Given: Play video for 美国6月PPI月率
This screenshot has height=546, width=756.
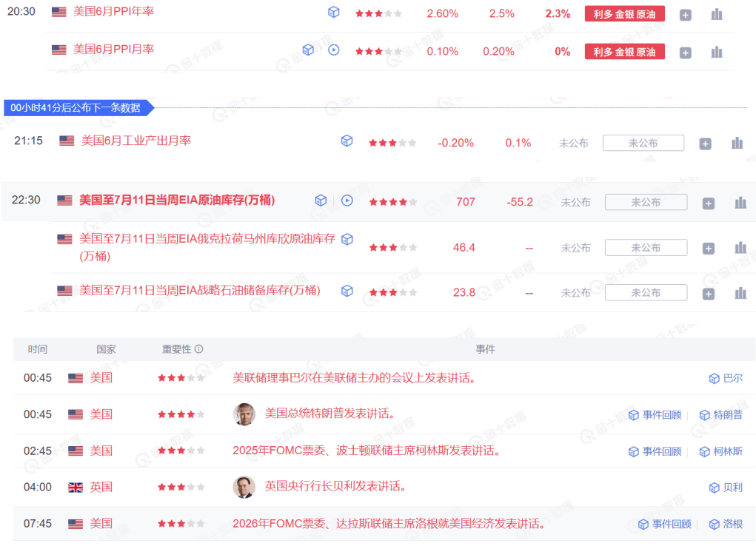Looking at the screenshot, I should 334,50.
